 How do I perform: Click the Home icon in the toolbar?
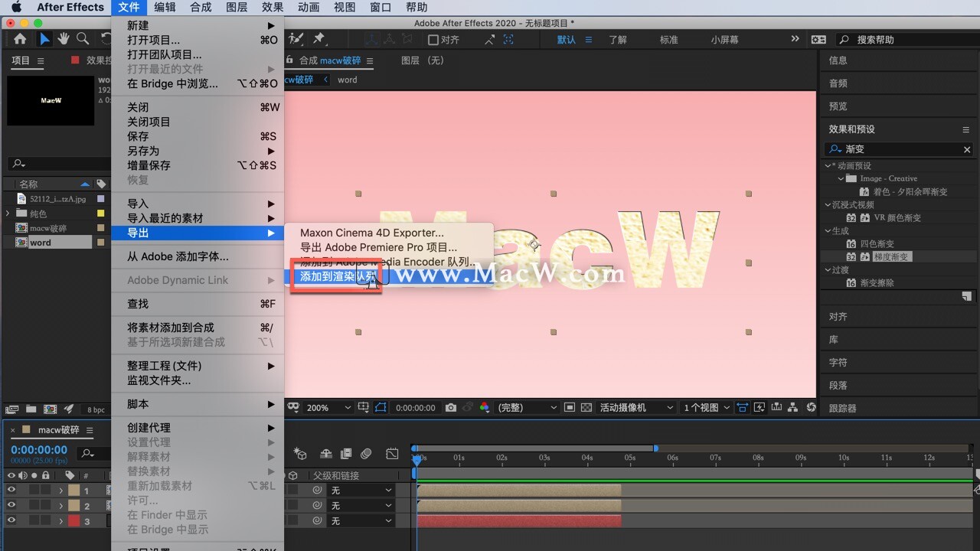20,39
